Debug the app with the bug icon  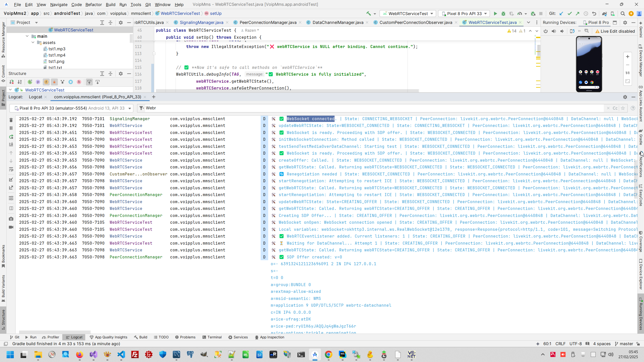(503, 14)
